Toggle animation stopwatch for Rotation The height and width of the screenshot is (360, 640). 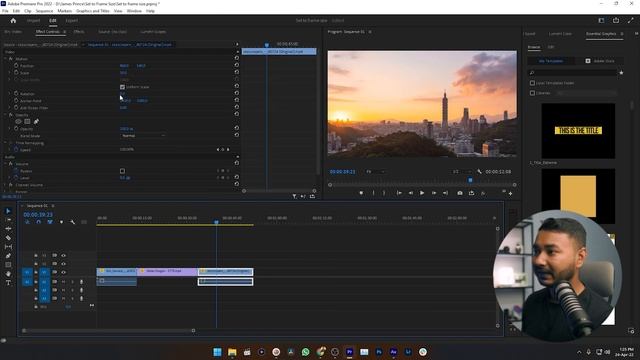[16, 93]
